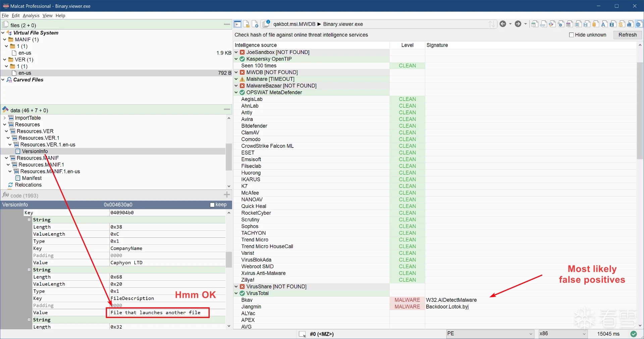Collapse the VirusTotal group
Screen dimensions: 644x339
[x=236, y=293]
